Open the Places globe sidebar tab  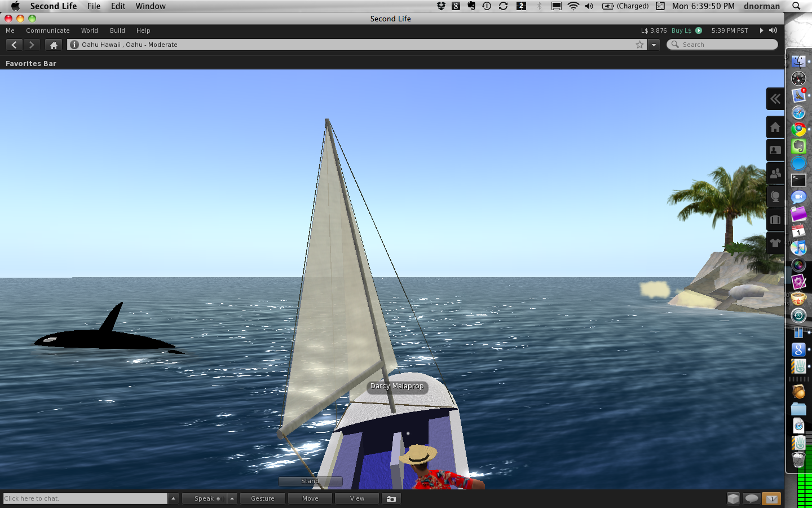pos(775,196)
